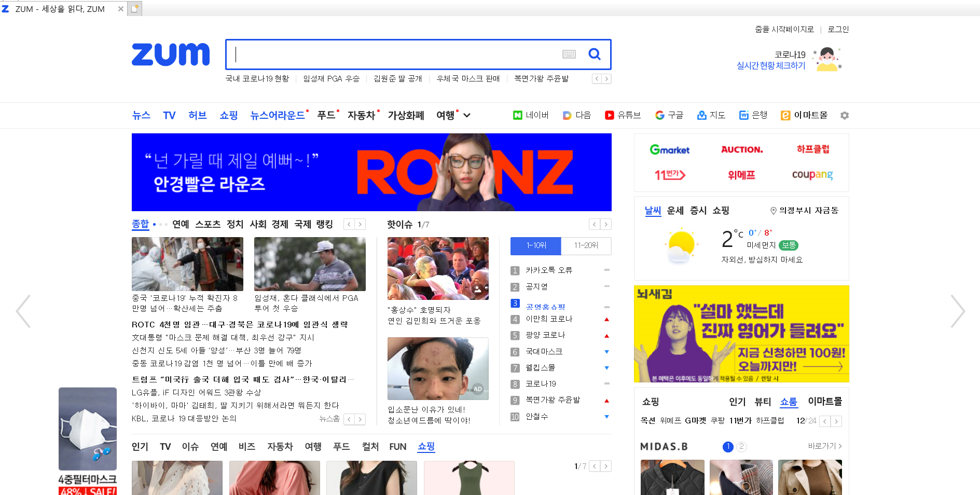This screenshot has width=980, height=495.
Task: Open new browser tab button
Action: tap(135, 9)
